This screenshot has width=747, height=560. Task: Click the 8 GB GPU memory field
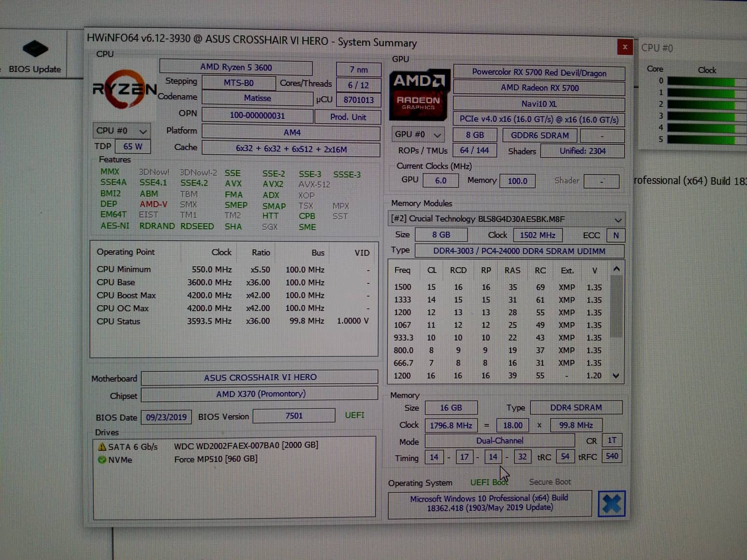[475, 135]
